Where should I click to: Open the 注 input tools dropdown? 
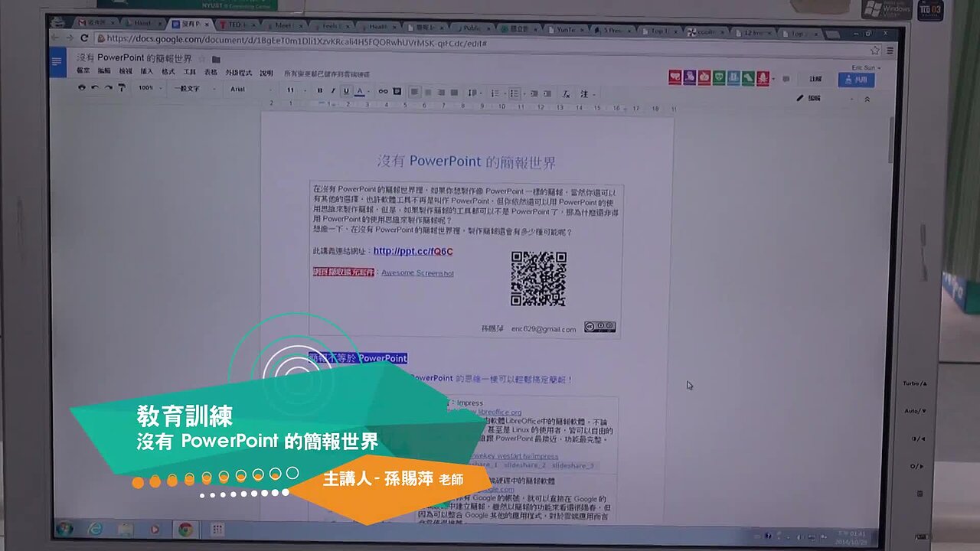pyautogui.click(x=587, y=94)
